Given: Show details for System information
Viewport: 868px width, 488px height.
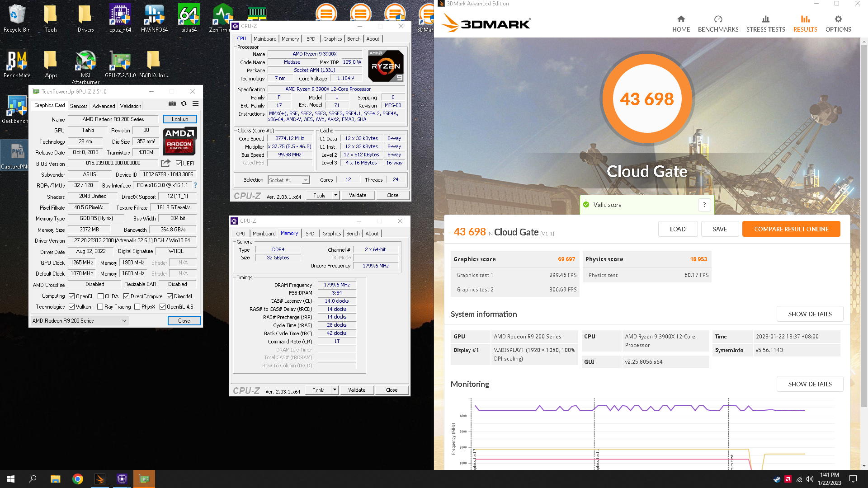Looking at the screenshot, I should [x=810, y=314].
